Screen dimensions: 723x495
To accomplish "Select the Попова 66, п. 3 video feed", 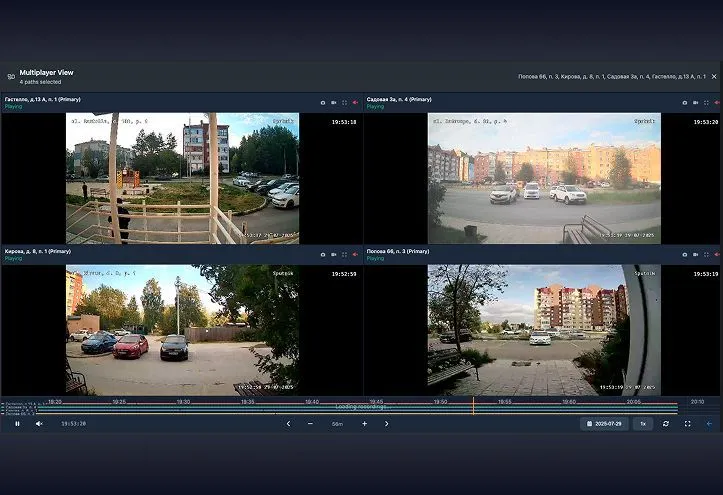I will (544, 330).
